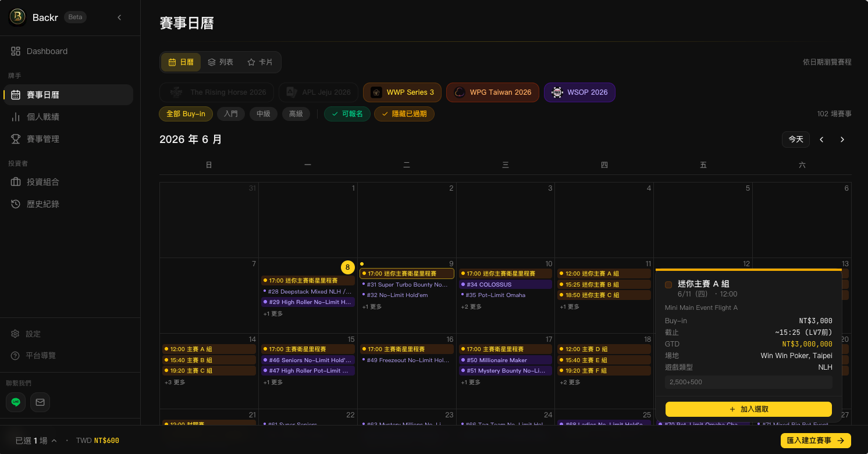Select the 中級 buy-in filter
Image resolution: width=868 pixels, height=454 pixels.
pos(264,114)
